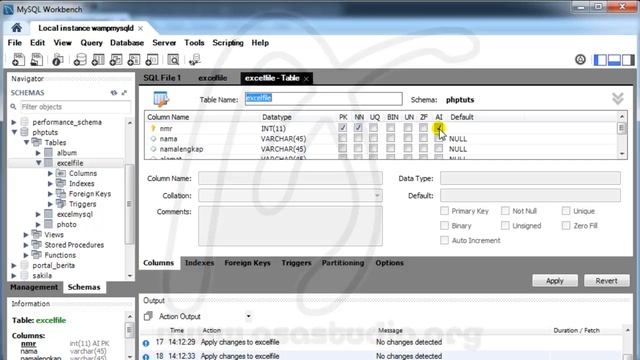Switch to the SQL File 1 tab
This screenshot has height=360, width=640.
point(162,78)
